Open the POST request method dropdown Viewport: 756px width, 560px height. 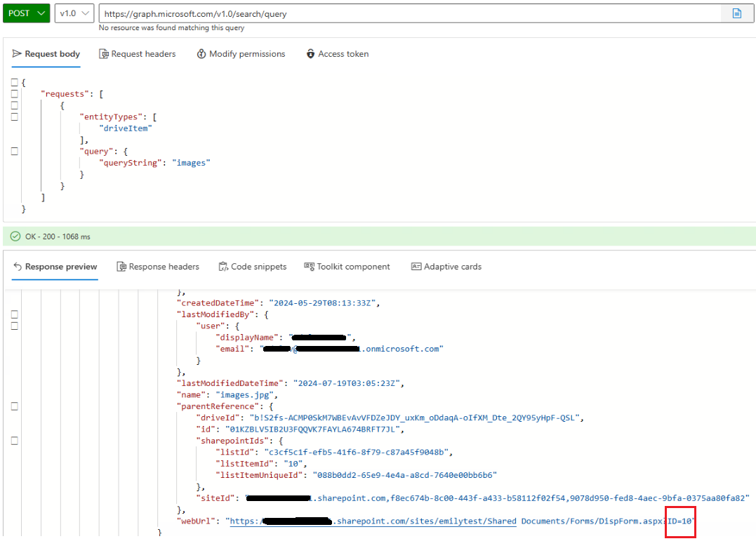coord(26,13)
